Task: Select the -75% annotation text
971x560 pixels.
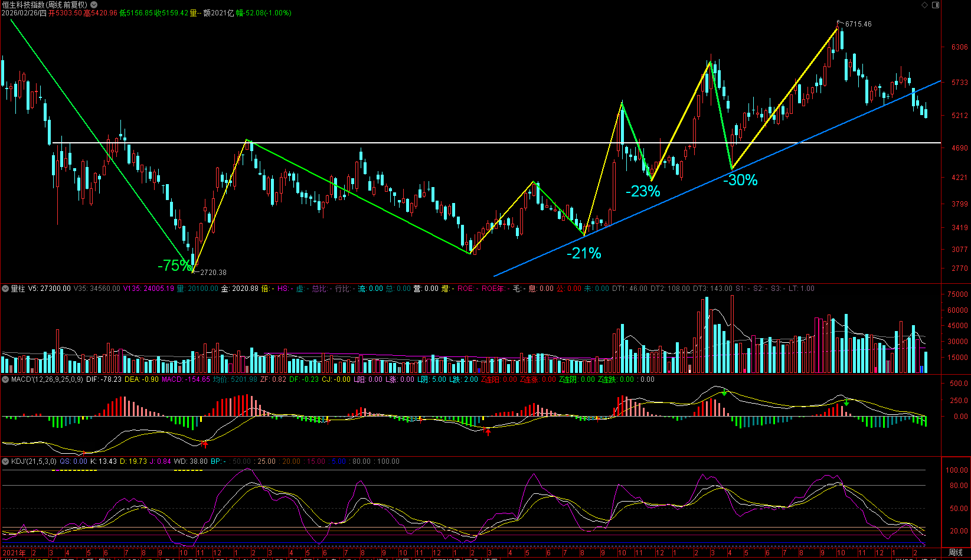Action: pyautogui.click(x=175, y=266)
